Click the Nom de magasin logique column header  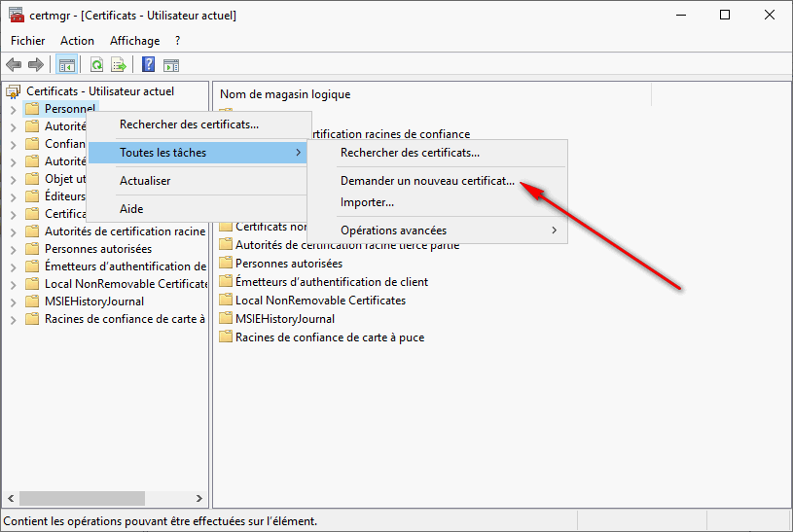pos(285,94)
